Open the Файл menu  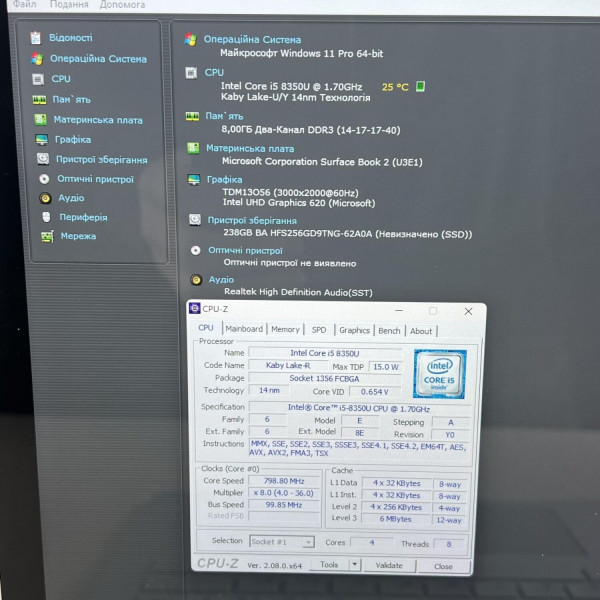coord(24,4)
